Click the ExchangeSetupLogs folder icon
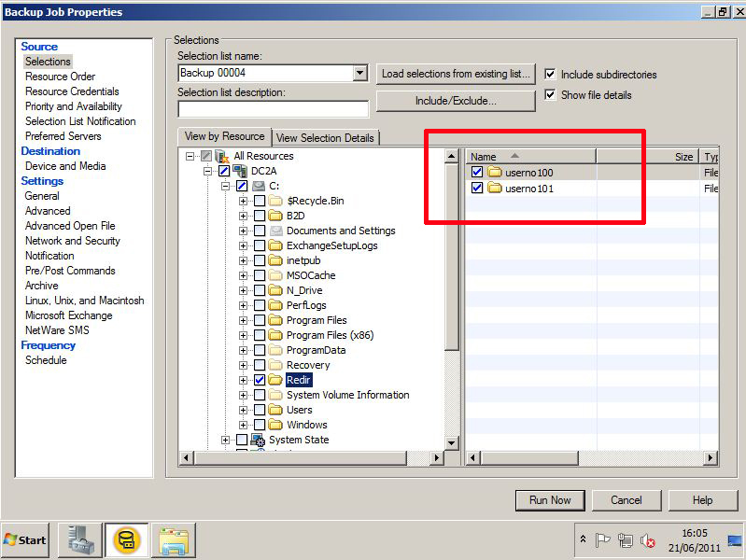Screen dimensions: 746x560 click(275, 245)
